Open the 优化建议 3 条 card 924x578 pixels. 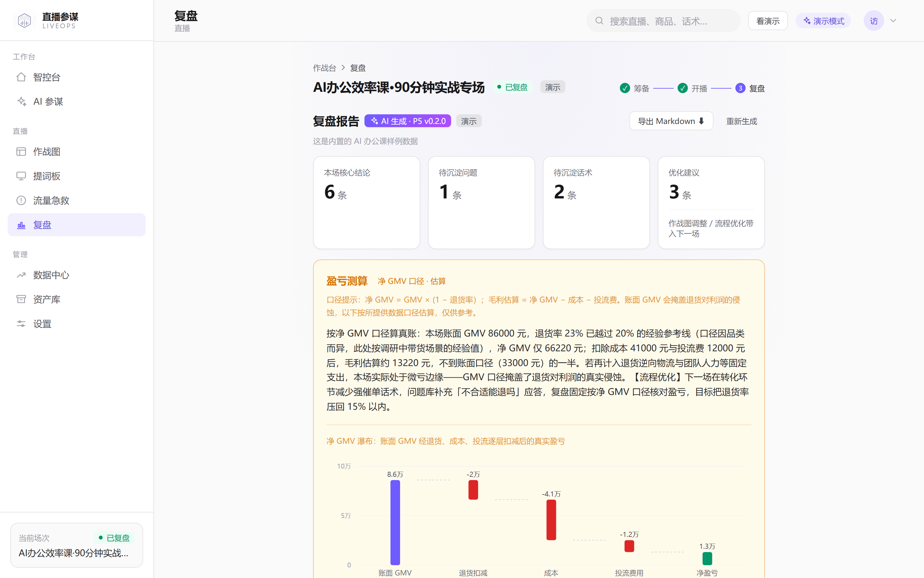click(711, 203)
